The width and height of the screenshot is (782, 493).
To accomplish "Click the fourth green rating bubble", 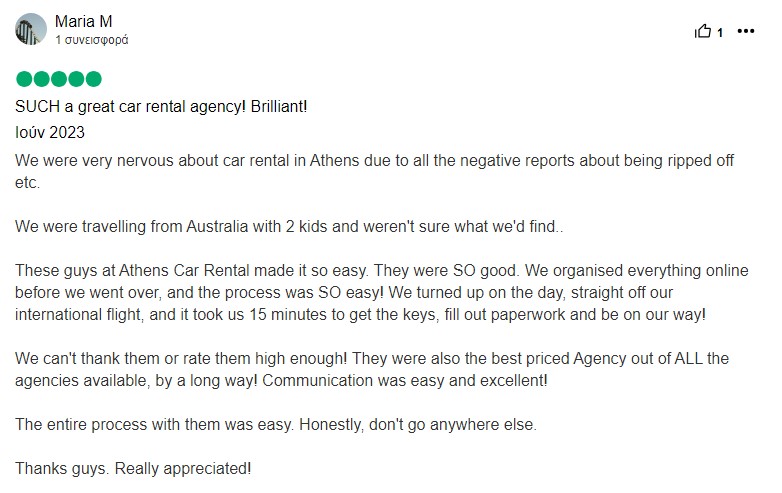I will pos(76,79).
